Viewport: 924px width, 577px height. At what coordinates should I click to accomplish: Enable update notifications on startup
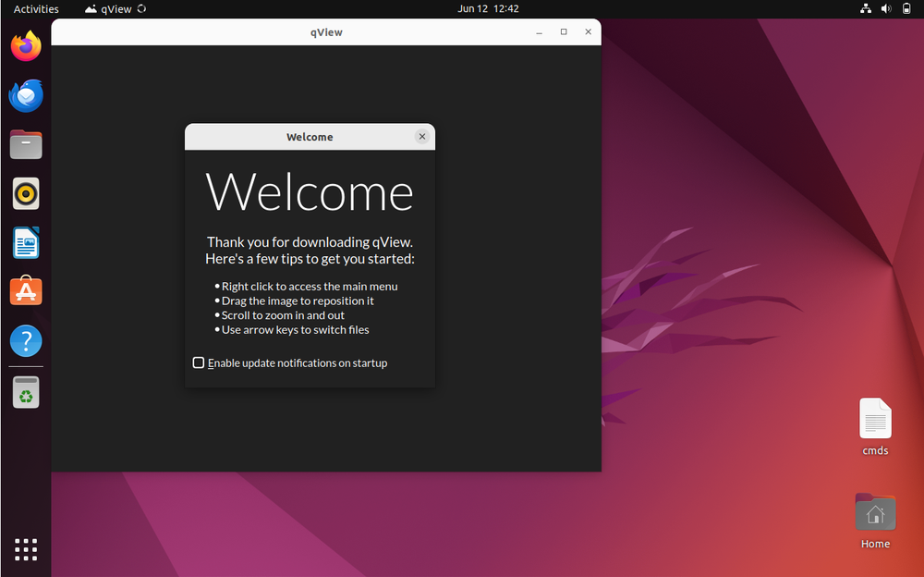198,362
